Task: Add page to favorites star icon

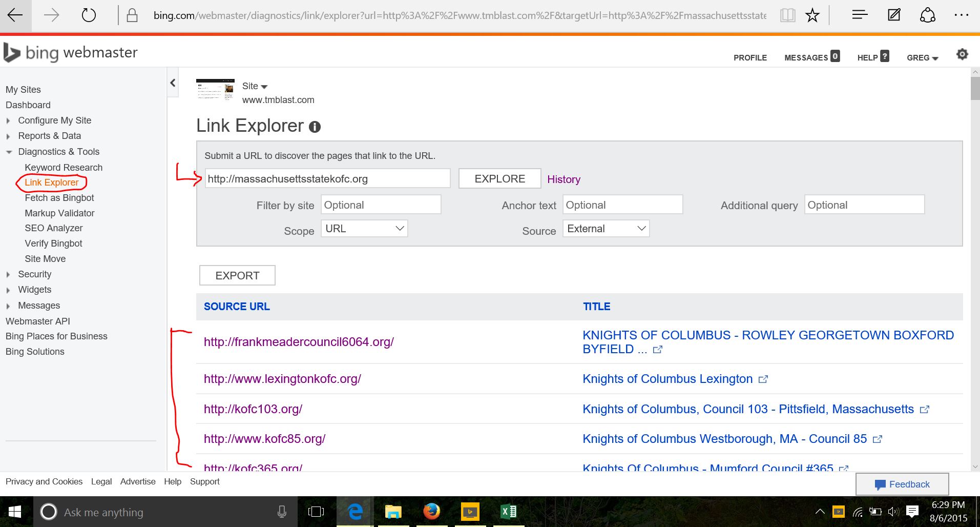Action: pyautogui.click(x=812, y=15)
